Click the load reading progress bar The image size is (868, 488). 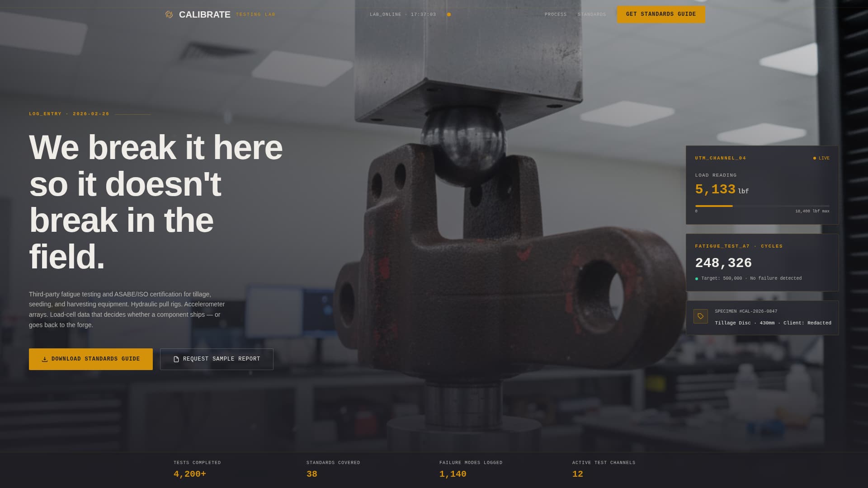762,205
